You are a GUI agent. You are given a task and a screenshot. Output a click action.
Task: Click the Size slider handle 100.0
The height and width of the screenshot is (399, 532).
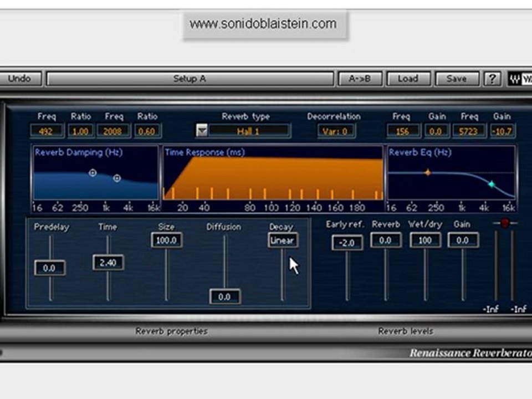(x=167, y=240)
